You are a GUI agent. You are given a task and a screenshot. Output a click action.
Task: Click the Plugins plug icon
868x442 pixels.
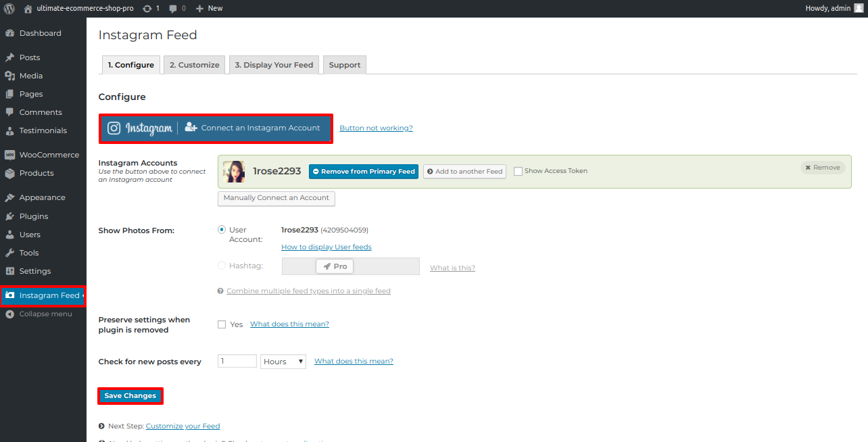[9, 216]
